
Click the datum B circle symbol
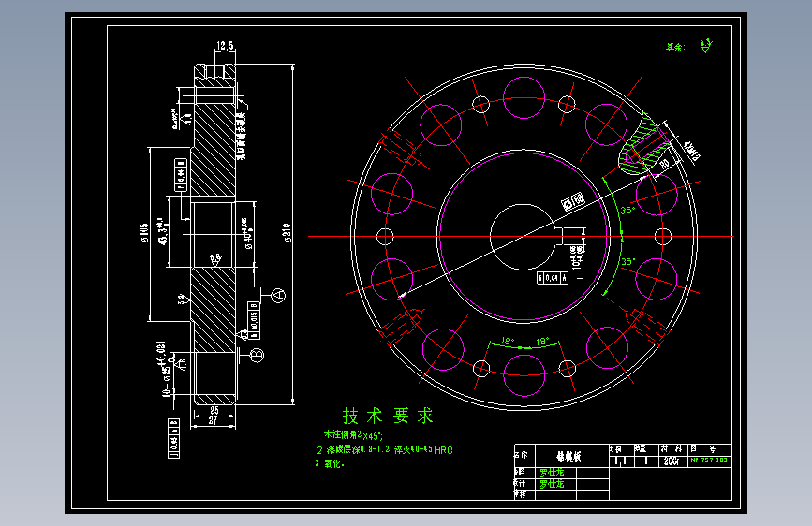click(x=258, y=355)
